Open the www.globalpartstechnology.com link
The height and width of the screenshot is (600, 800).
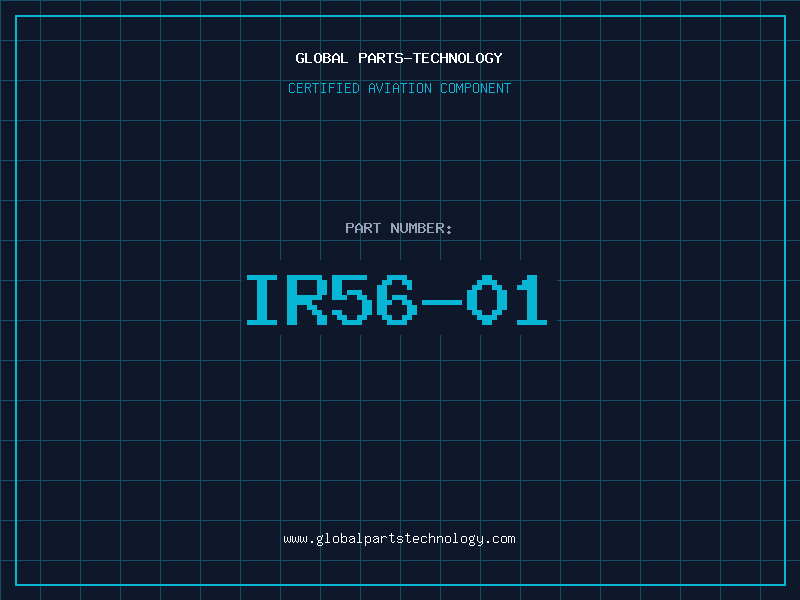[399, 539]
